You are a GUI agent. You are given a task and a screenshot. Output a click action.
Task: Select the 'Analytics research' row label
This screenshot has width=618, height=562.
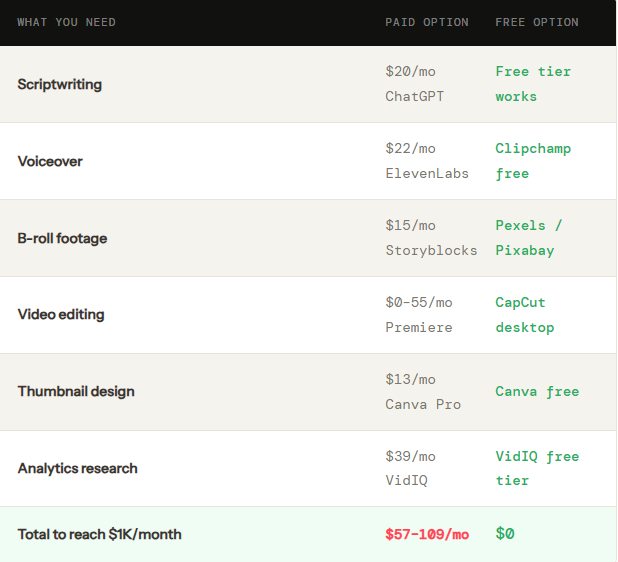click(78, 469)
